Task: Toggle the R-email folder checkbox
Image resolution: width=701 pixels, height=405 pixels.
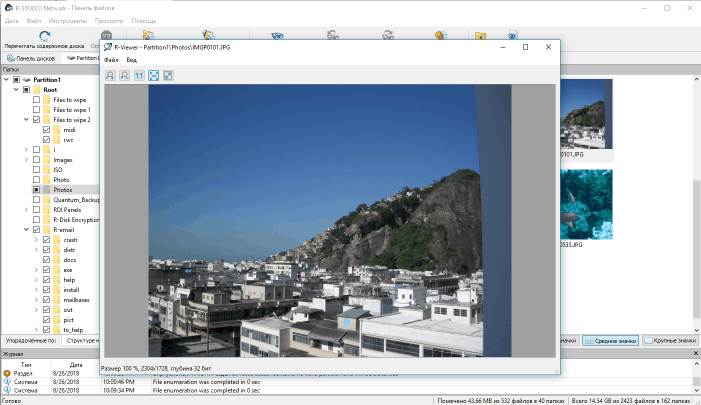Action: point(36,230)
